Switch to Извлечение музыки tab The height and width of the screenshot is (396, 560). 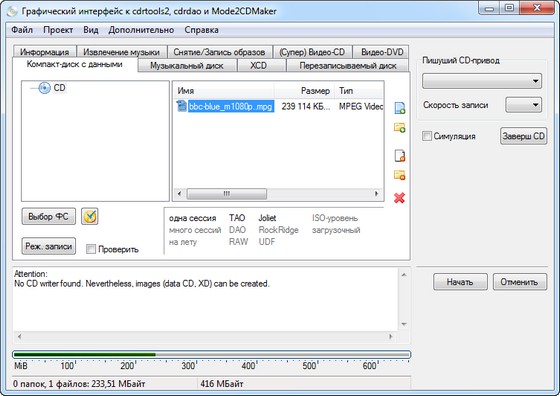click(x=121, y=52)
